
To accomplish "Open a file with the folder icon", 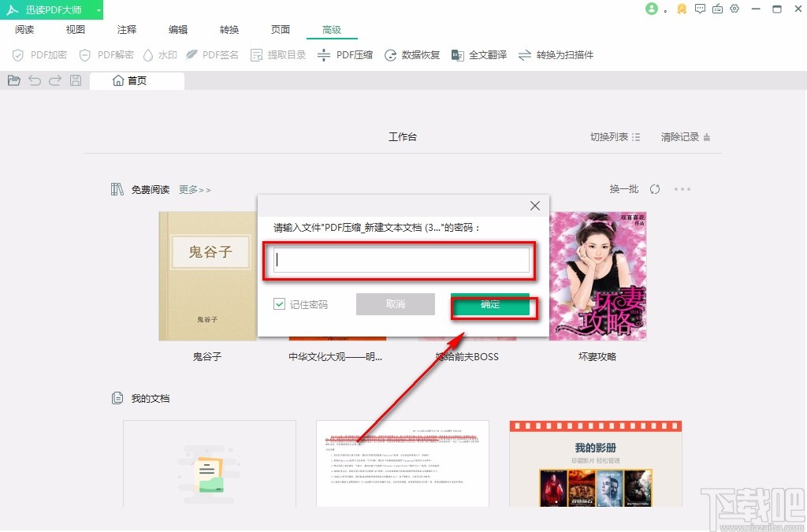I will pos(14,80).
